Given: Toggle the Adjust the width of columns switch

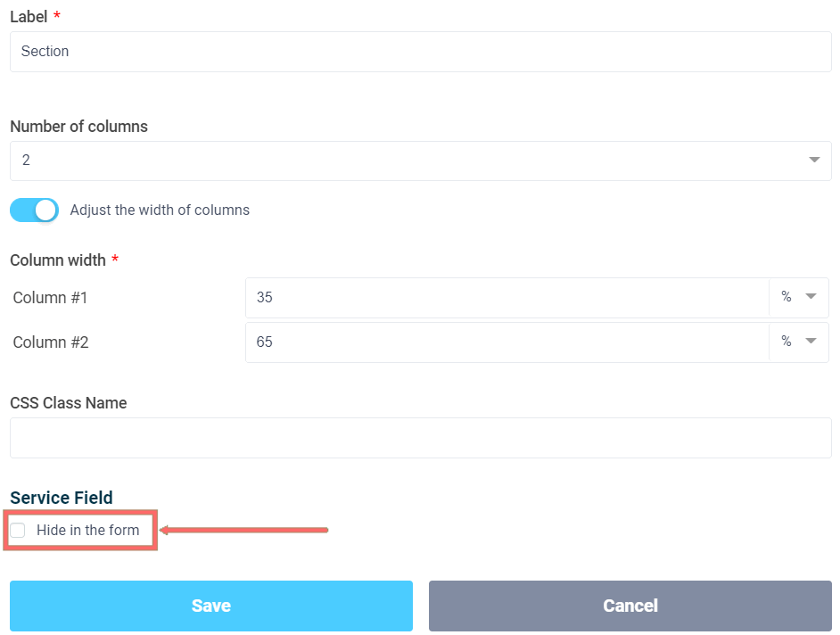Looking at the screenshot, I should click(34, 210).
